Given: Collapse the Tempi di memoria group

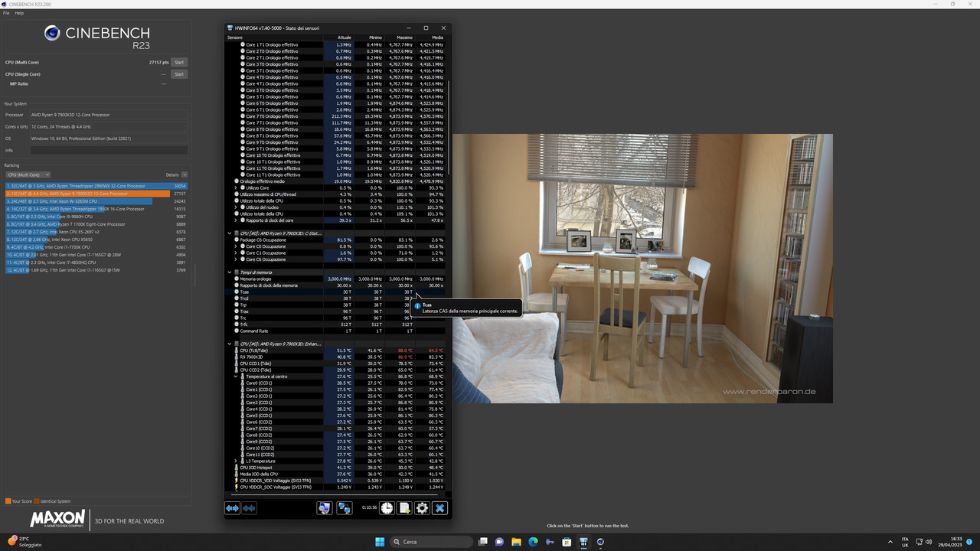Looking at the screenshot, I should (230, 272).
